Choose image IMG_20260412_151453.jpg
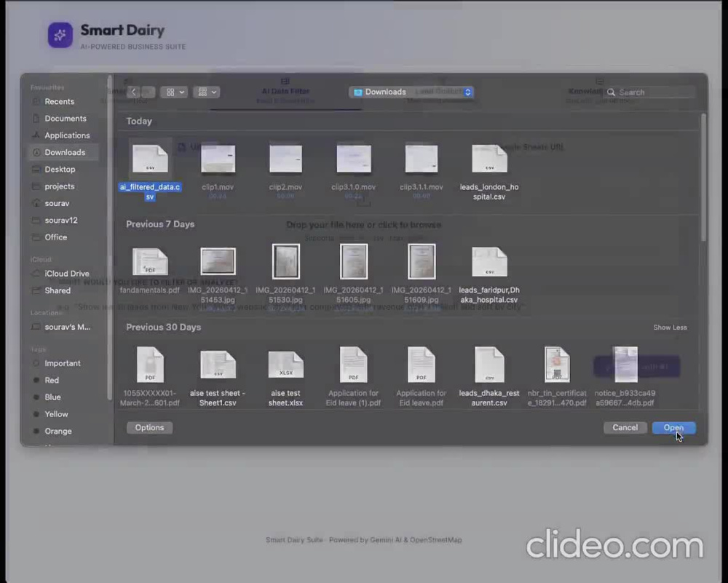728x583 pixels. tap(218, 261)
